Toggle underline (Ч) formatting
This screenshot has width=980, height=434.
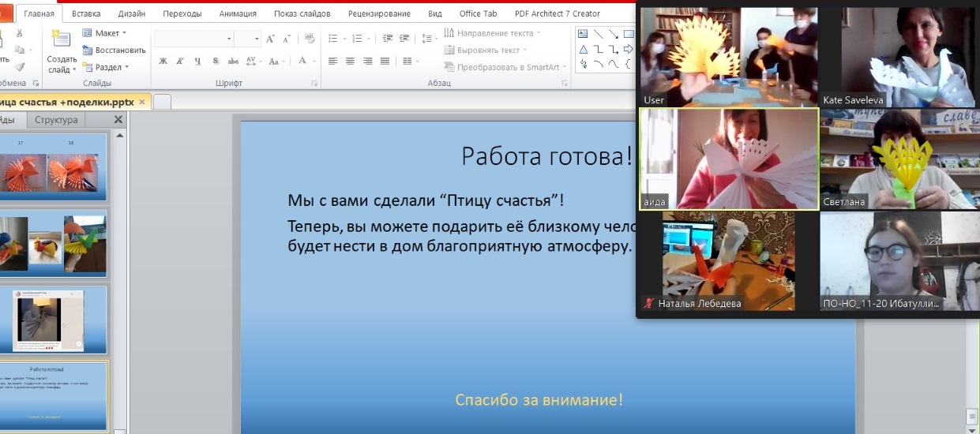(197, 62)
